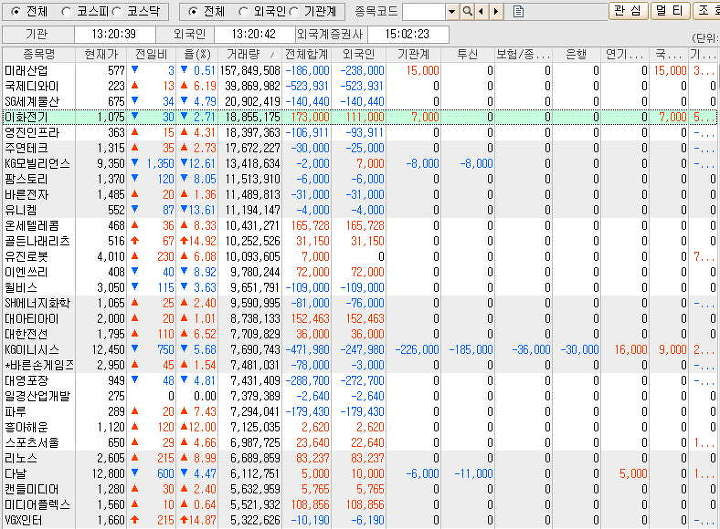Select the 외국인 radio button
720x529 pixels.
pyautogui.click(x=243, y=11)
